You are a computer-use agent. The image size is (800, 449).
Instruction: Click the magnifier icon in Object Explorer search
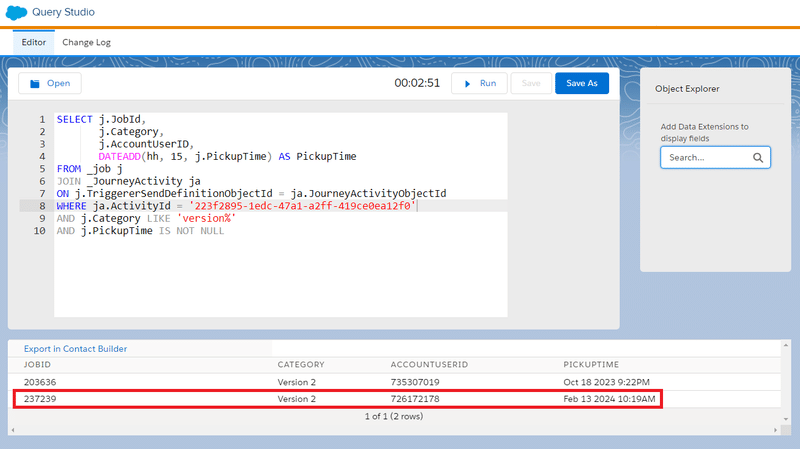click(758, 158)
